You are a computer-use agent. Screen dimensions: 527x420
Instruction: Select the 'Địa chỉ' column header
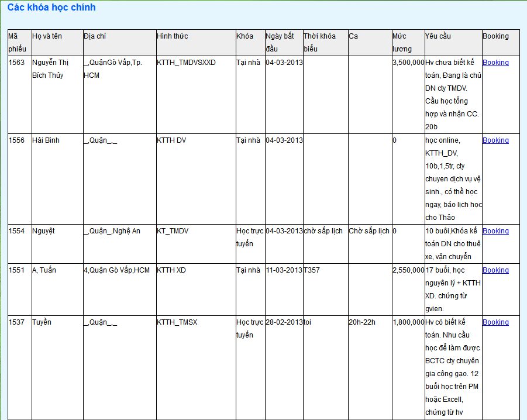click(x=95, y=36)
